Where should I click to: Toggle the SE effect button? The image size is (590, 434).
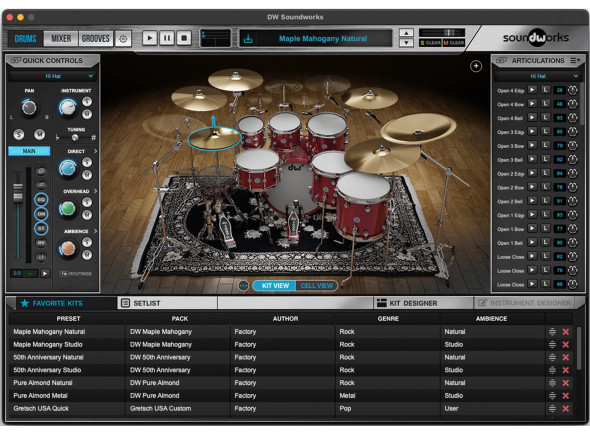pyautogui.click(x=41, y=228)
